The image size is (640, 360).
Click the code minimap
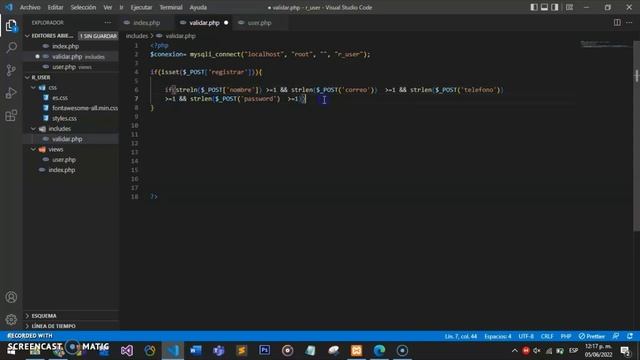pyautogui.click(x=606, y=44)
